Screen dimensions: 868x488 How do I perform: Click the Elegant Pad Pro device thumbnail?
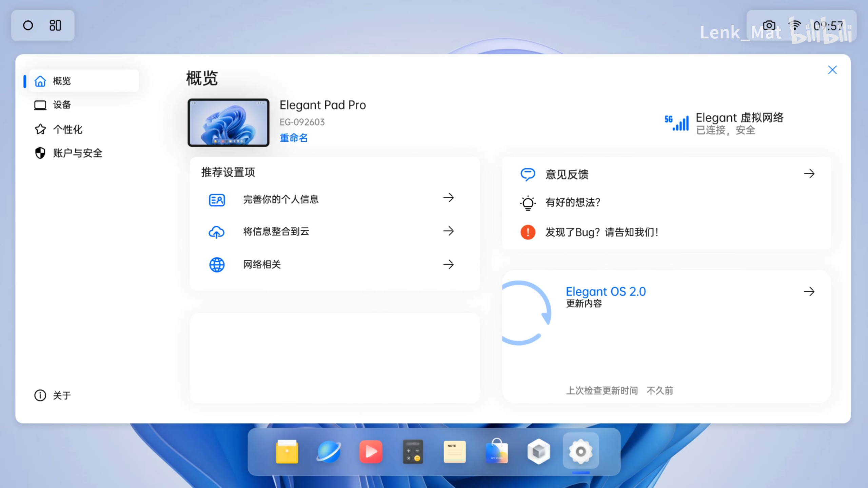coord(229,122)
